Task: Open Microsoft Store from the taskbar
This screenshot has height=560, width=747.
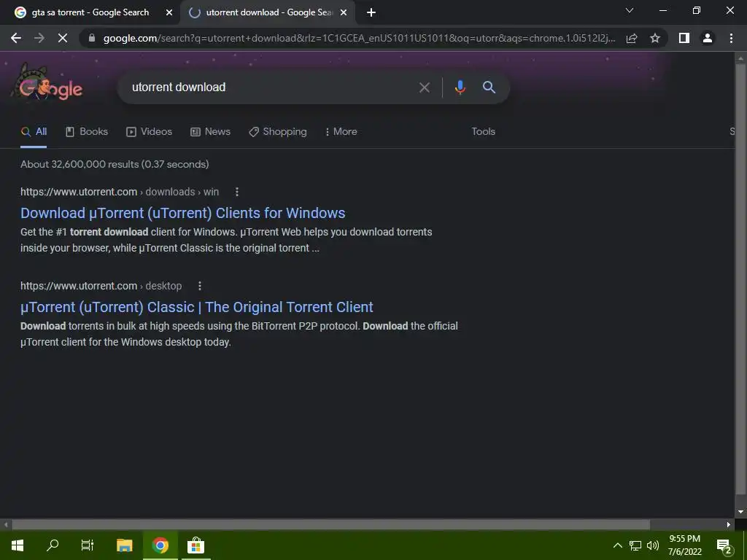Action: 196,545
